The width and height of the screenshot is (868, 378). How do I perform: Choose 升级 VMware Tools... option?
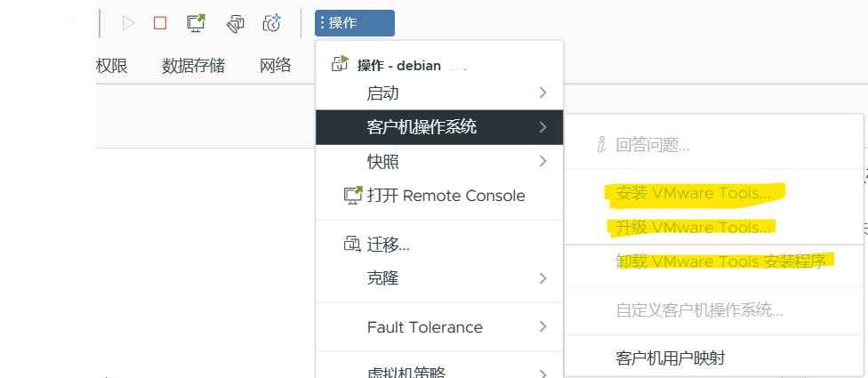(x=693, y=228)
